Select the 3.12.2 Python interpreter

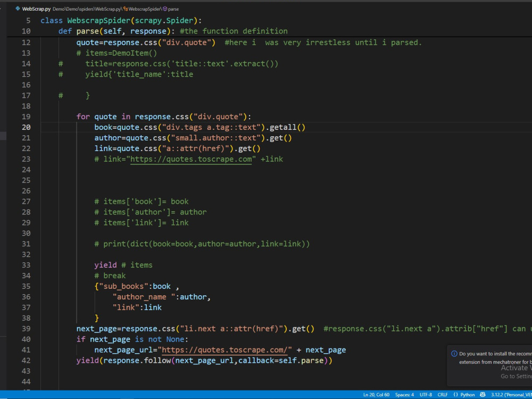point(511,395)
